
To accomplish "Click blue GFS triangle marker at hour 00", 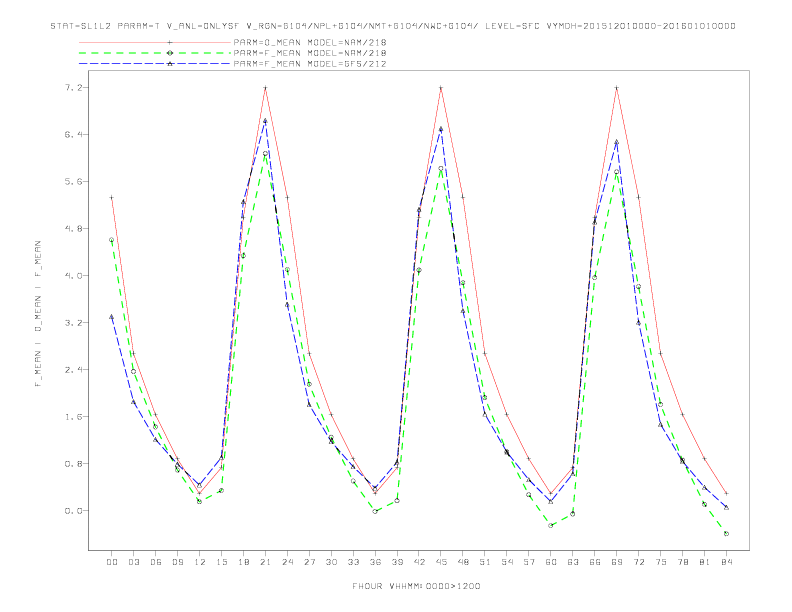I will click(112, 317).
